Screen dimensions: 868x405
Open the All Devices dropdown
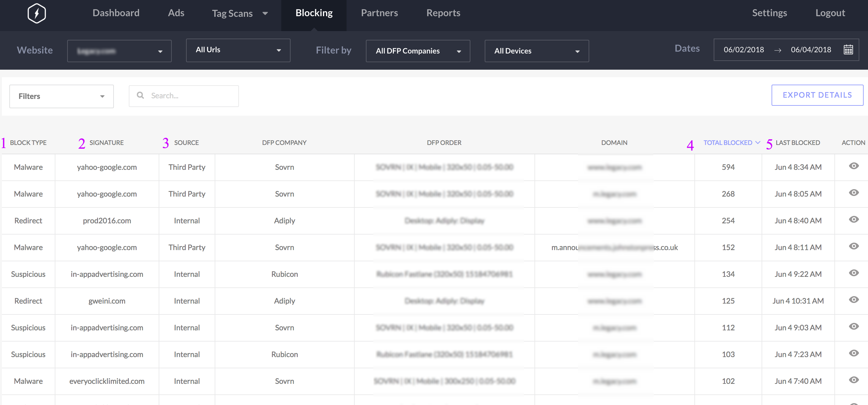point(536,51)
